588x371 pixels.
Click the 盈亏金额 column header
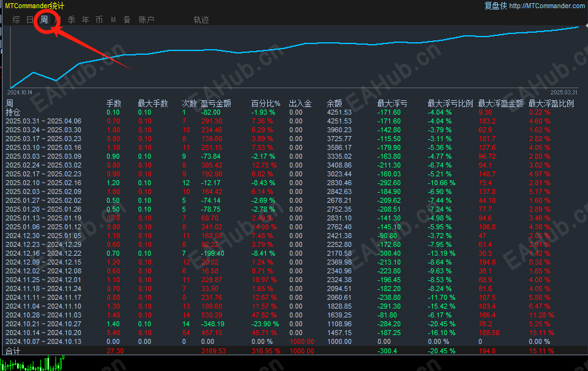(216, 103)
